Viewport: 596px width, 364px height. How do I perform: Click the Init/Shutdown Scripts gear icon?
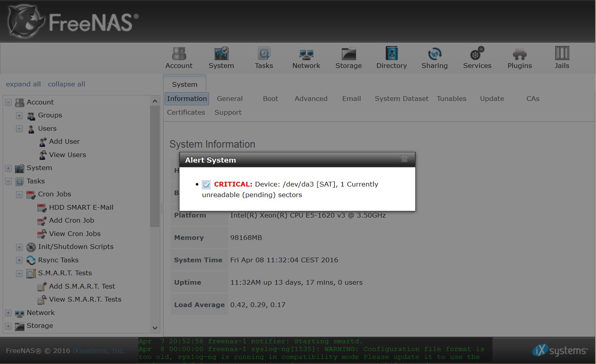[x=31, y=247]
